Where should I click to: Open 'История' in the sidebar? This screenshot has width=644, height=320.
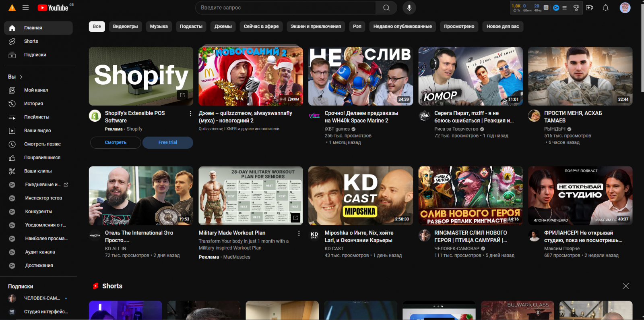[33, 104]
